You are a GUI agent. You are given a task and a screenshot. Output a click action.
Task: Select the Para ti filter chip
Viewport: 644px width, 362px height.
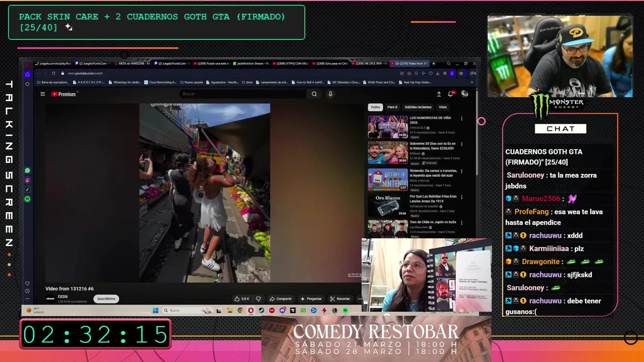pyautogui.click(x=392, y=107)
